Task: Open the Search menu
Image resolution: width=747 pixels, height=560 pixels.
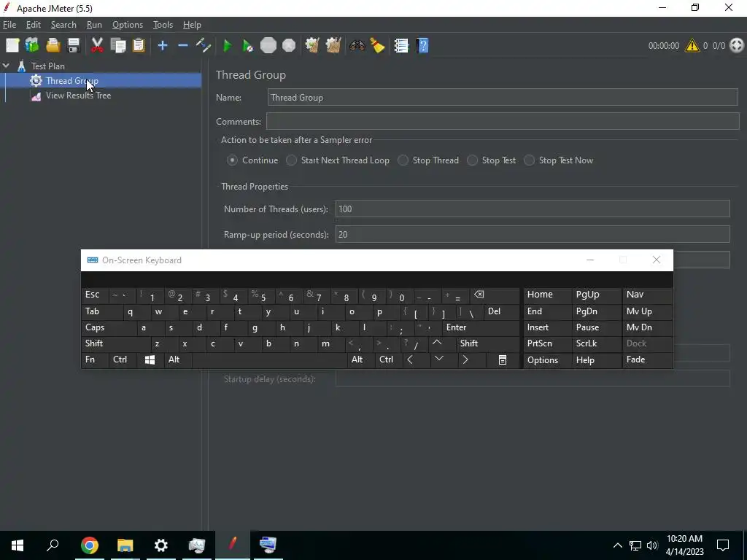Action: 63,25
